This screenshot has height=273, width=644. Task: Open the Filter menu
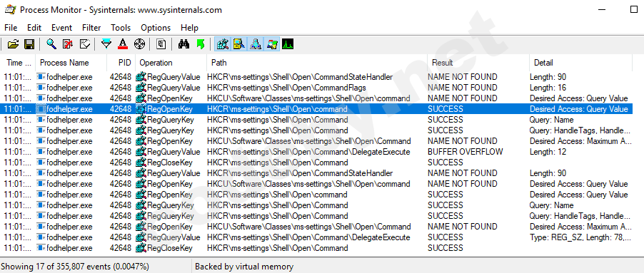(91, 28)
